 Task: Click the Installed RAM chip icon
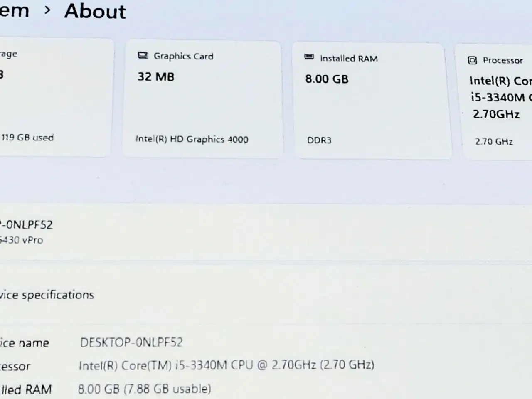tap(309, 57)
